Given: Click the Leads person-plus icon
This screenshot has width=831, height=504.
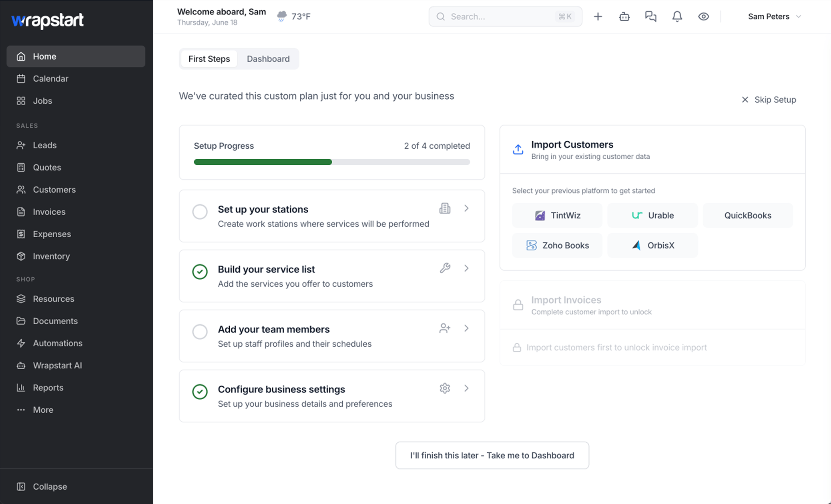Looking at the screenshot, I should [21, 145].
